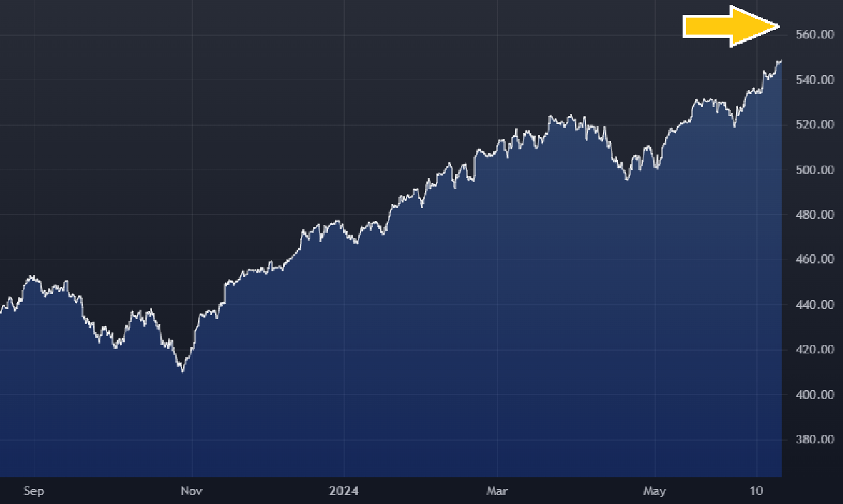Click the May date axis label
The image size is (843, 504).
pyautogui.click(x=655, y=491)
